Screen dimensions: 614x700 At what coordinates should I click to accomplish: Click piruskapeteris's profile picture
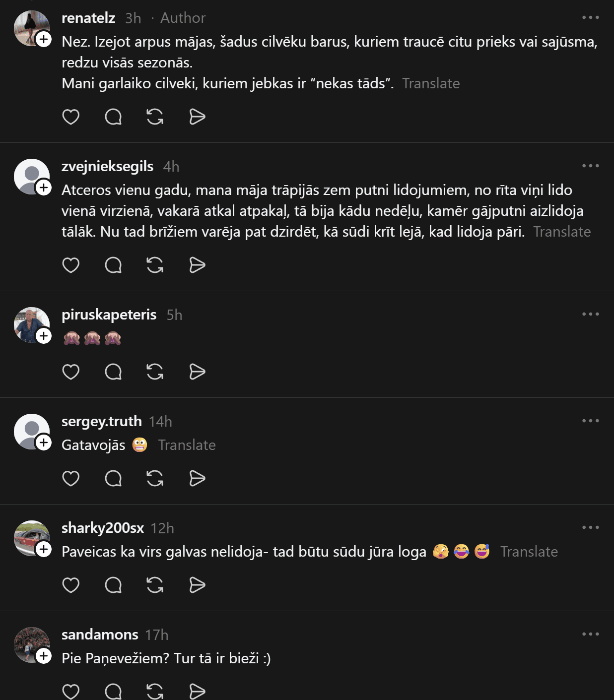click(31, 324)
